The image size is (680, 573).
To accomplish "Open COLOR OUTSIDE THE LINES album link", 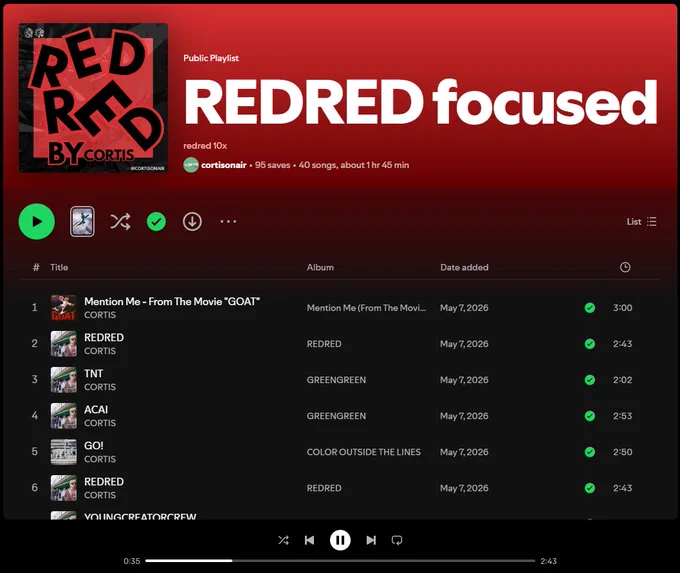I will click(364, 452).
